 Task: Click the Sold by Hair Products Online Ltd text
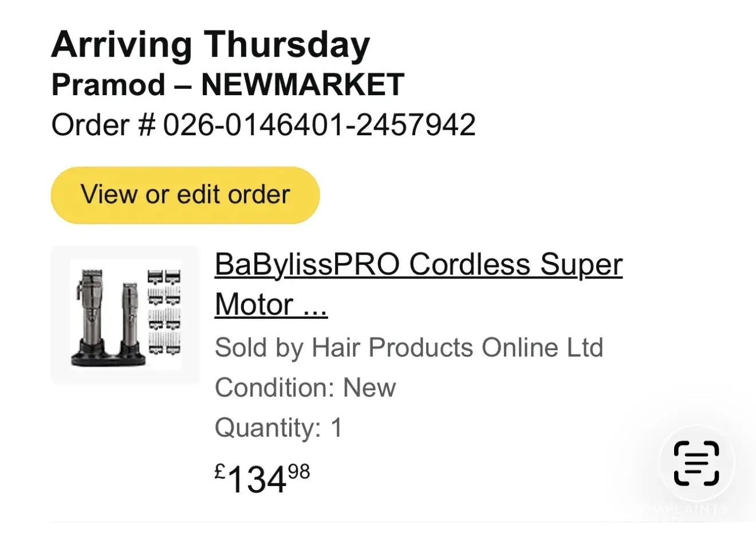click(x=409, y=347)
